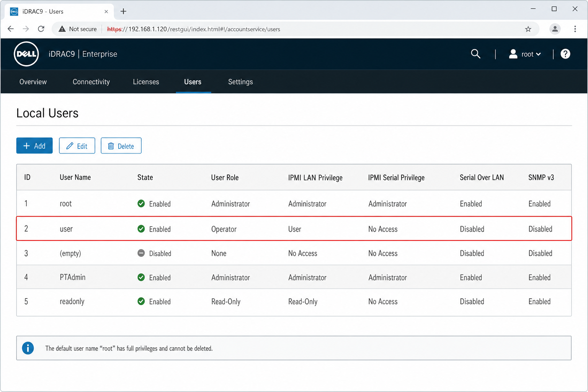Image resolution: width=588 pixels, height=392 pixels.
Task: Click the 'User' IPMI LAN privilege cell
Action: pos(295,229)
